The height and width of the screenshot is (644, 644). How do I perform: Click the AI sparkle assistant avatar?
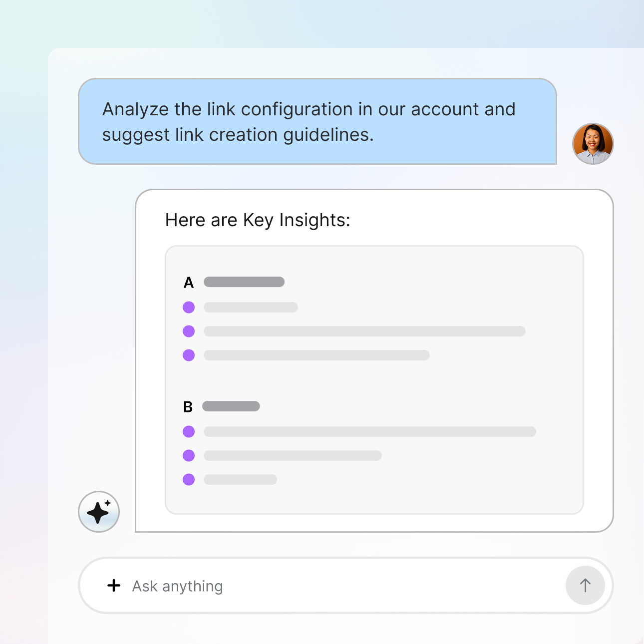[x=99, y=512]
